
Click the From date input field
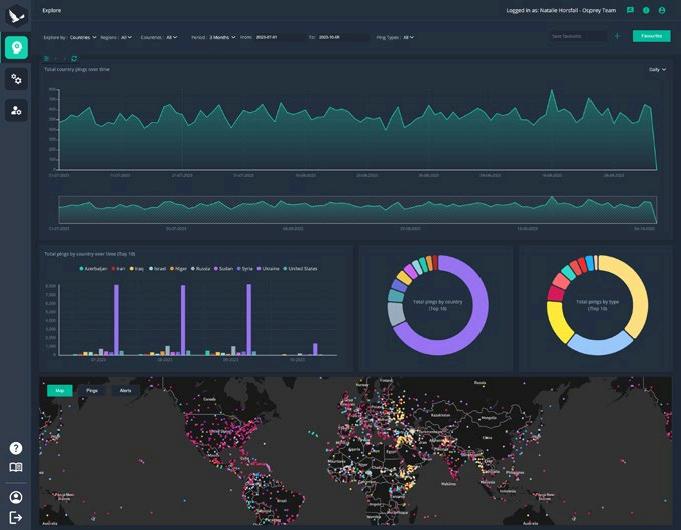(280, 37)
